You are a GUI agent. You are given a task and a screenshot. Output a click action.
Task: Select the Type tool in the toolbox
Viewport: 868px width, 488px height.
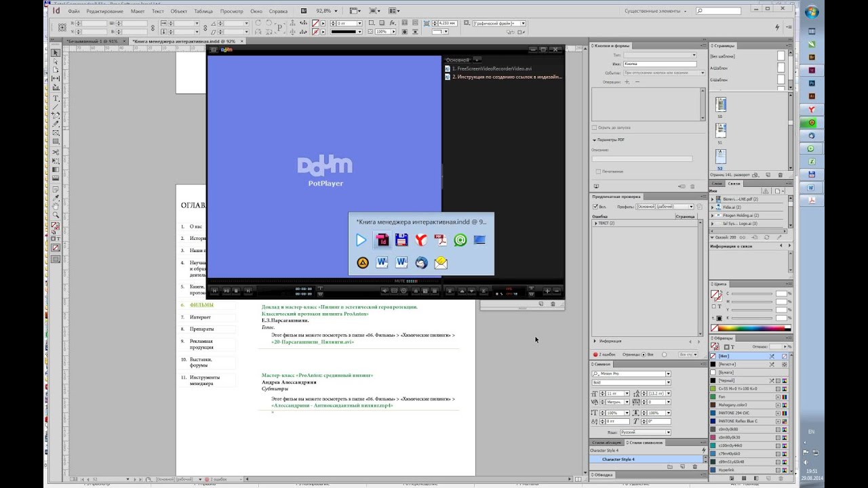tap(56, 98)
